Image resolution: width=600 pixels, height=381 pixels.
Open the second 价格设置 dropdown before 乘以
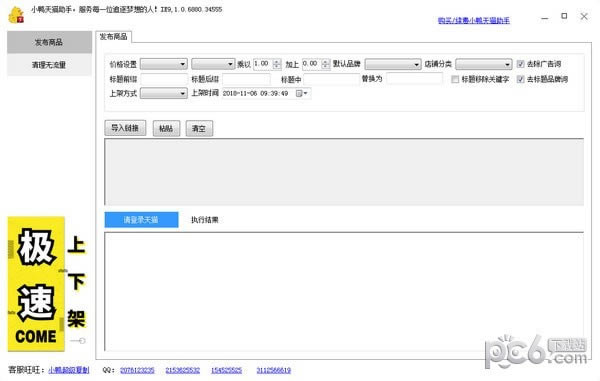[213, 64]
